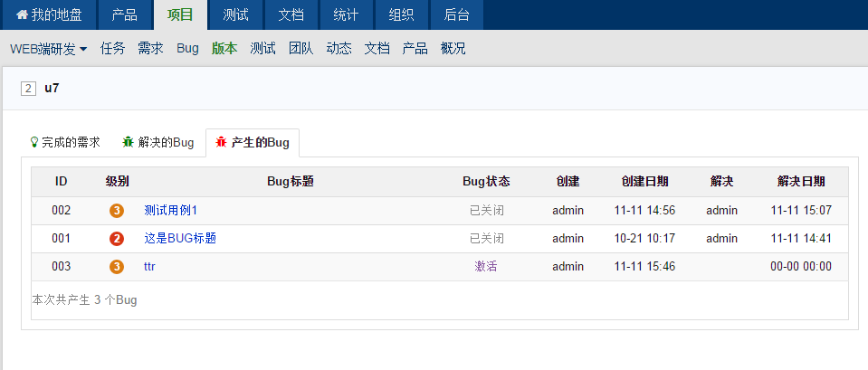Screen dimensions: 868x370
Task: Open the 测试 top navigation tab
Action: click(236, 15)
